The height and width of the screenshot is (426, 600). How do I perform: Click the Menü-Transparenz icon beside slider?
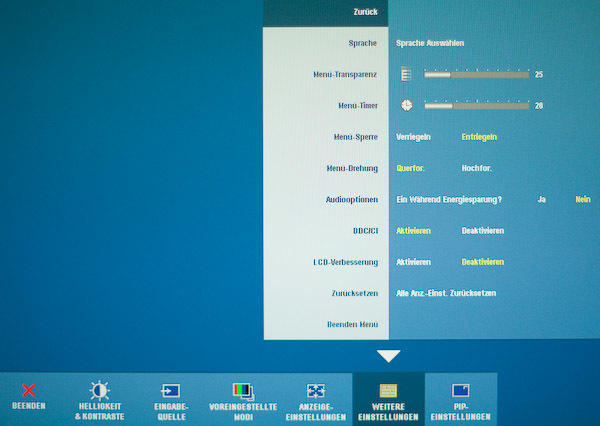[406, 74]
